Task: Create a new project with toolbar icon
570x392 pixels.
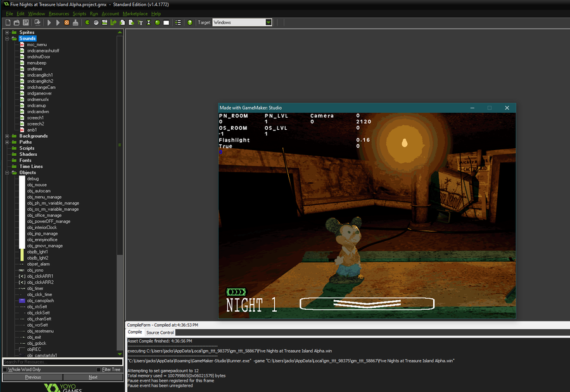Action: point(8,23)
